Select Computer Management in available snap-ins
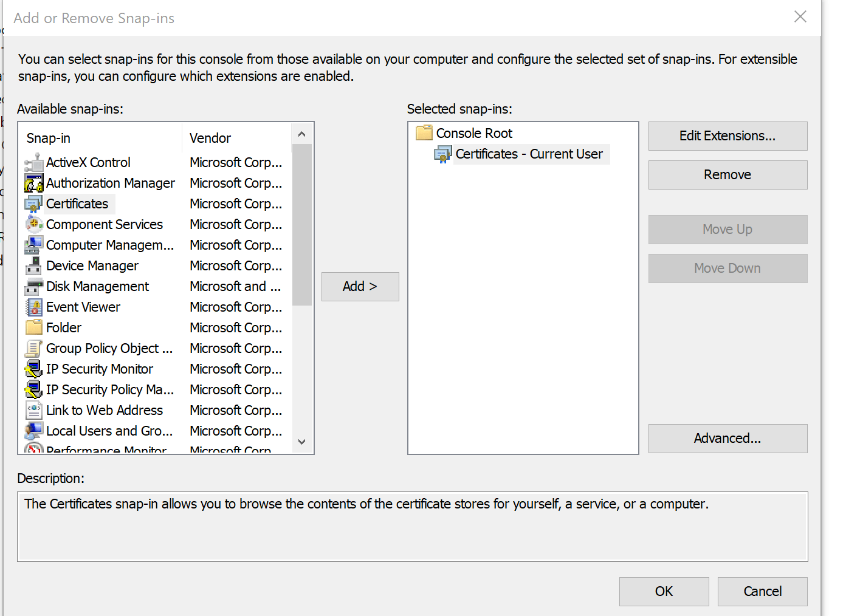 [x=109, y=245]
